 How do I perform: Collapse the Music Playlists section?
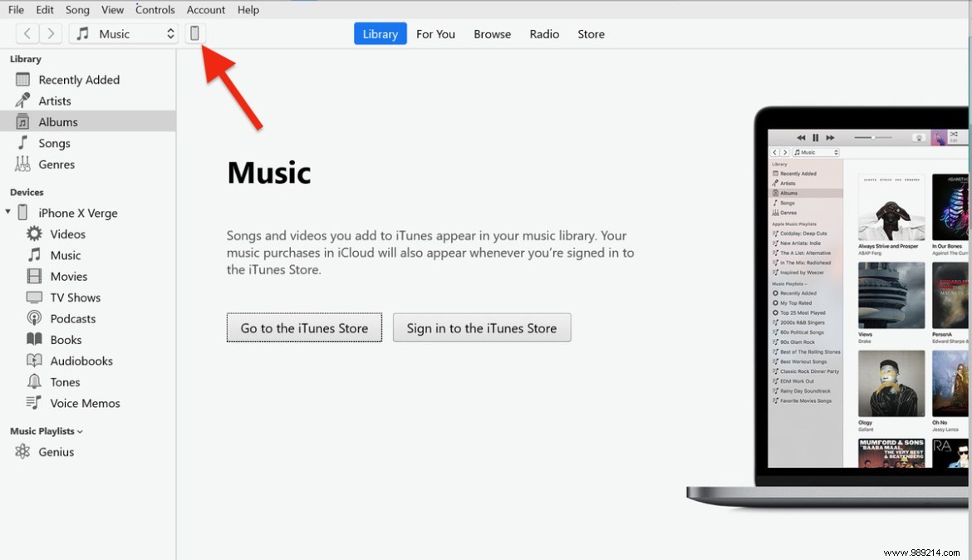click(x=78, y=430)
